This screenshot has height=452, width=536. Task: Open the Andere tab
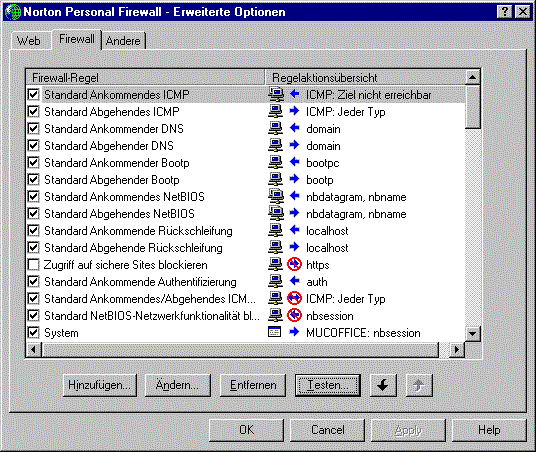click(123, 41)
